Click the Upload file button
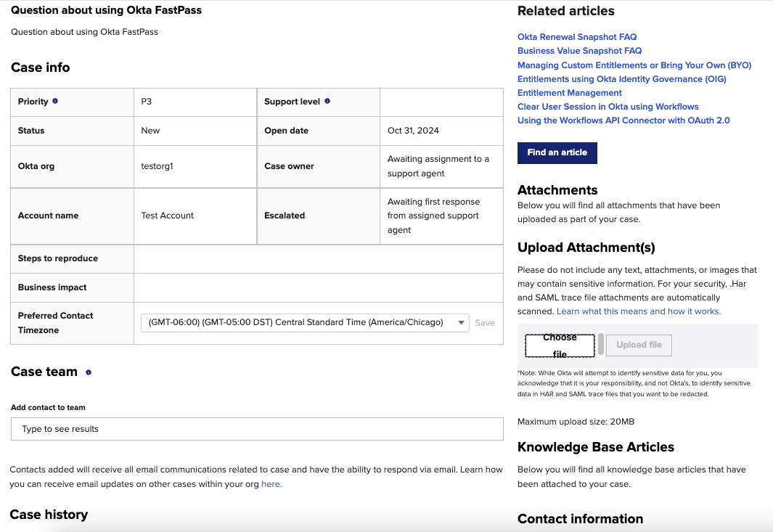Image resolution: width=773 pixels, height=532 pixels. pyautogui.click(x=639, y=345)
